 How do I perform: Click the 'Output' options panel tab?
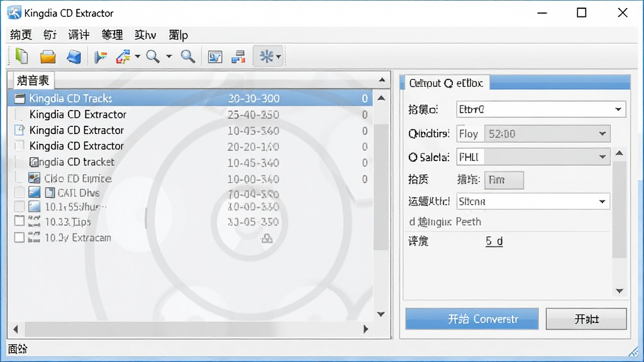[x=447, y=84]
